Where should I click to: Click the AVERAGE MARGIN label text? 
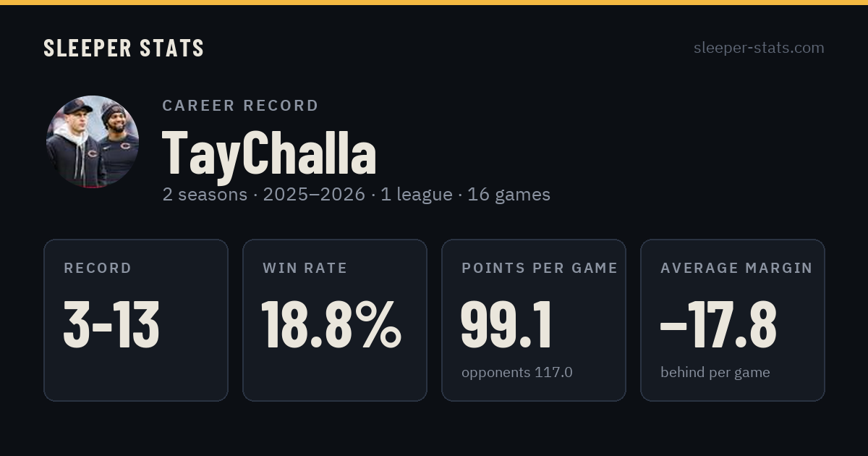coord(736,269)
